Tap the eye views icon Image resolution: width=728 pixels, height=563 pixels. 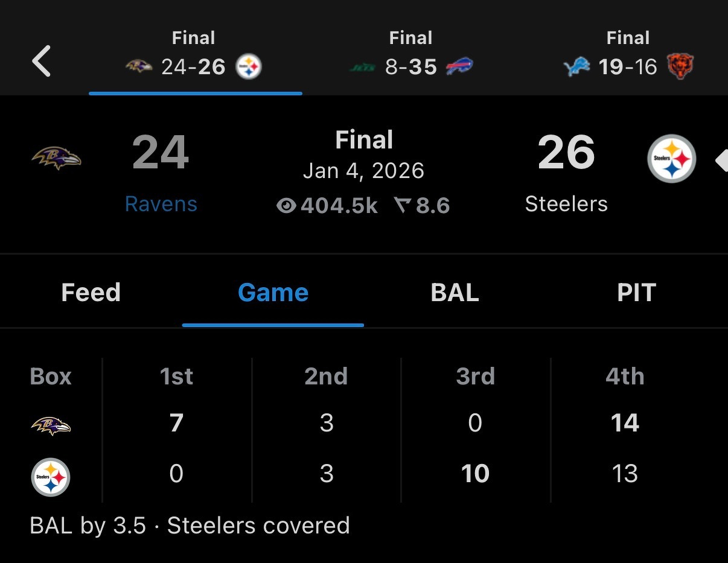[286, 206]
